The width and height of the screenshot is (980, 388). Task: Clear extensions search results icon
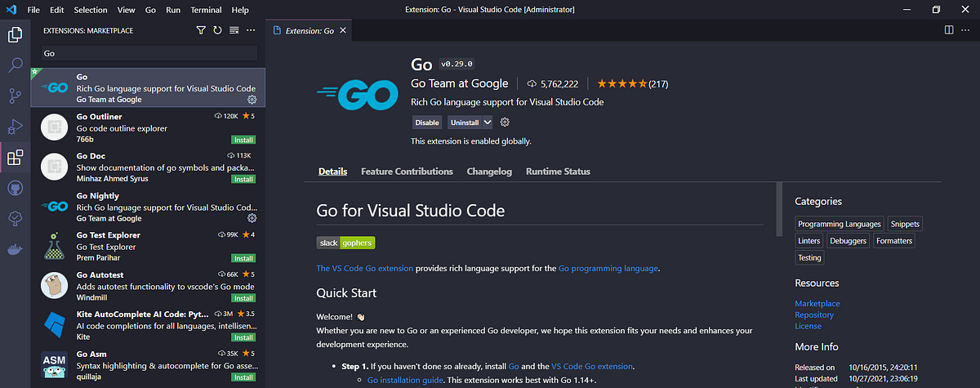click(234, 30)
